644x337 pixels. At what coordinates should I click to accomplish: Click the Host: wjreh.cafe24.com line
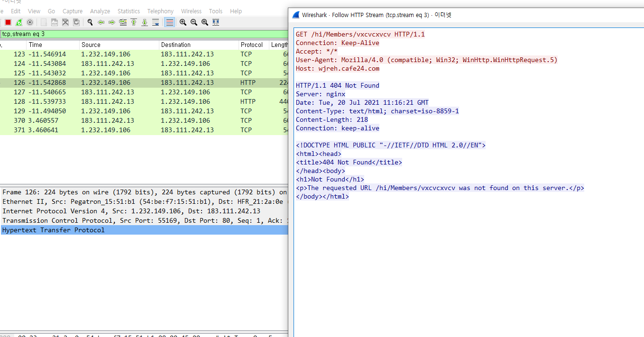click(x=338, y=68)
